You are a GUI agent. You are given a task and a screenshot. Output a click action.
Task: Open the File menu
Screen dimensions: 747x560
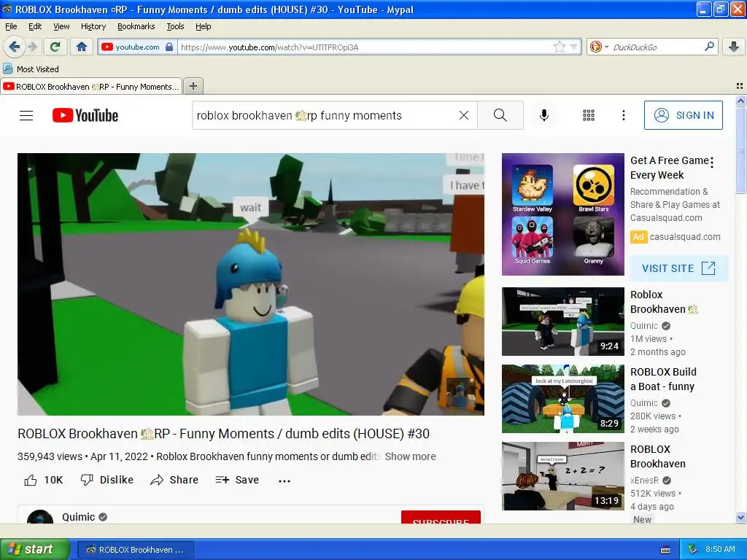coord(11,26)
